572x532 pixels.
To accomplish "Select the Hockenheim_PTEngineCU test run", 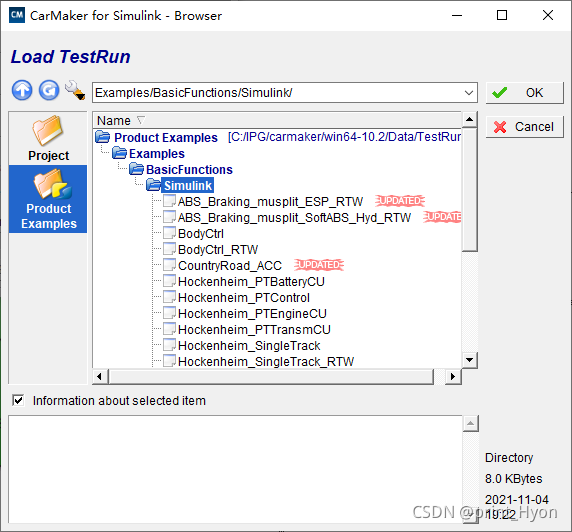I will pos(252,314).
